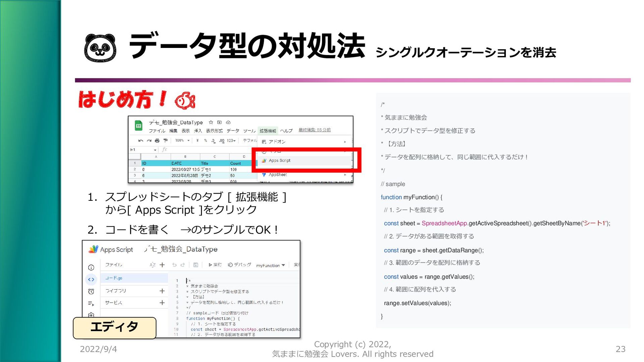Open the 100% zoom dropdown
The height and width of the screenshot is (362, 644).
pos(182,141)
